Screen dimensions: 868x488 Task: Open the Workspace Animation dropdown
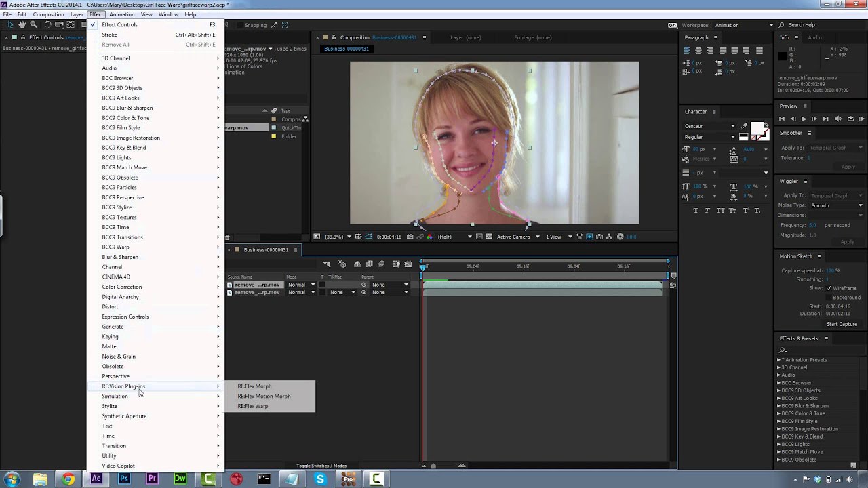click(x=742, y=25)
